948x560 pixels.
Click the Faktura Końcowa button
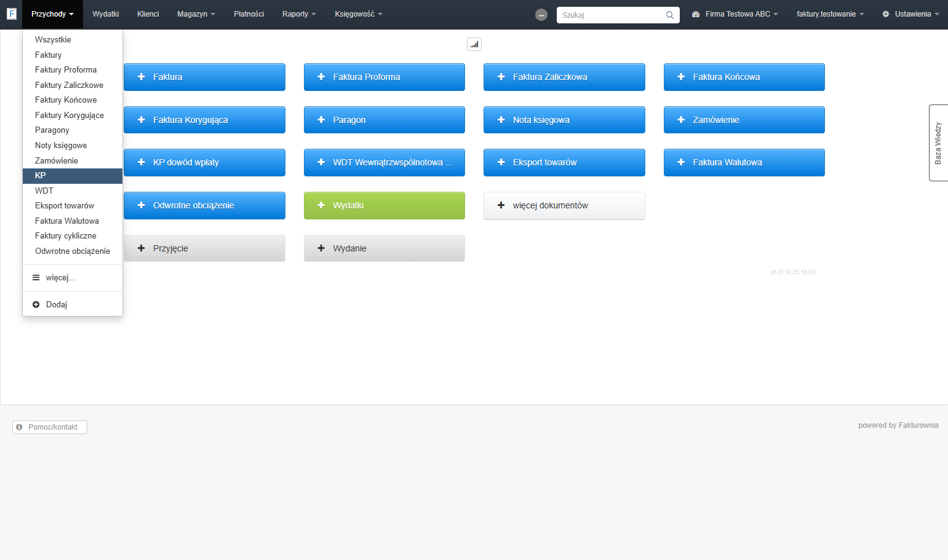click(x=744, y=77)
